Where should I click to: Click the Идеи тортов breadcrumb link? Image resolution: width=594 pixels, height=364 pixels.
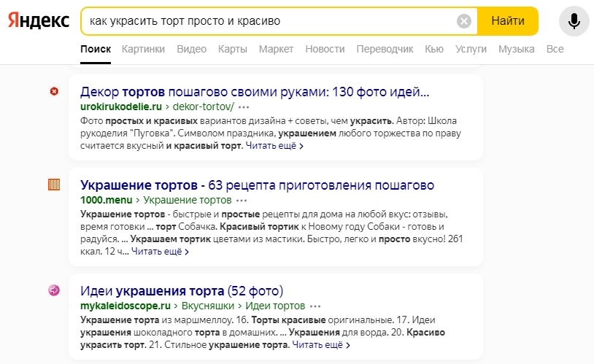point(275,306)
